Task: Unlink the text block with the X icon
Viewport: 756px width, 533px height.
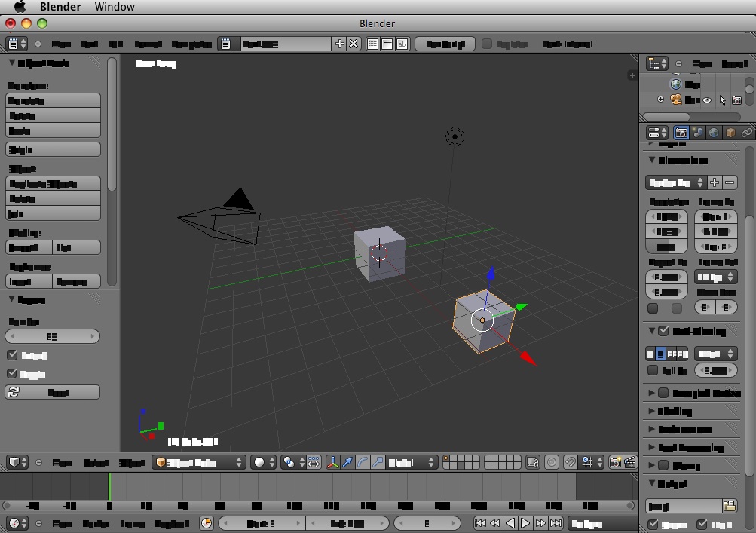Action: [354, 44]
